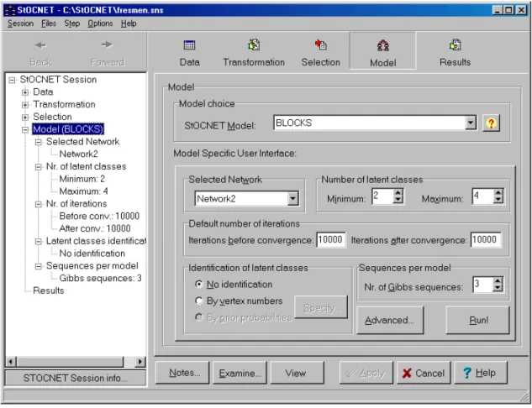532x408 pixels.
Task: Increase the Nr. of Gibbs sequences spinner
Action: pyautogui.click(x=498, y=280)
